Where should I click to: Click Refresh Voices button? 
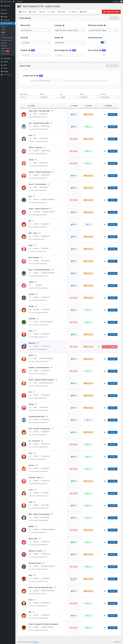pos(113,66)
